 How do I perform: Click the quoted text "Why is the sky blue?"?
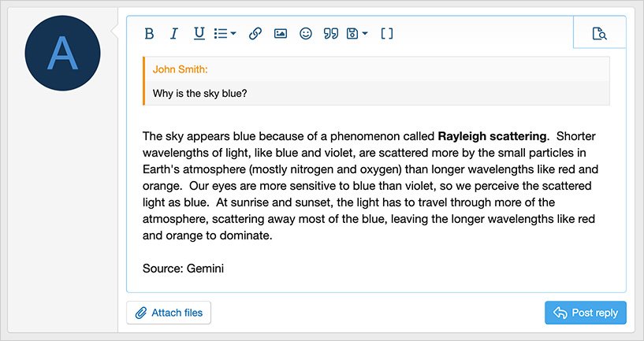coord(200,94)
